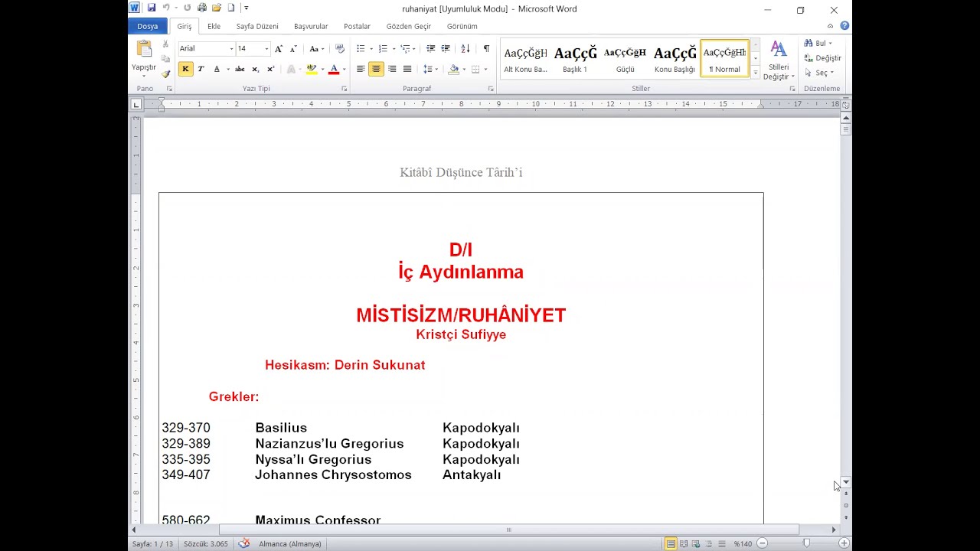Switch to the Ekle tab
This screenshot has height=551, width=980.
[x=214, y=26]
